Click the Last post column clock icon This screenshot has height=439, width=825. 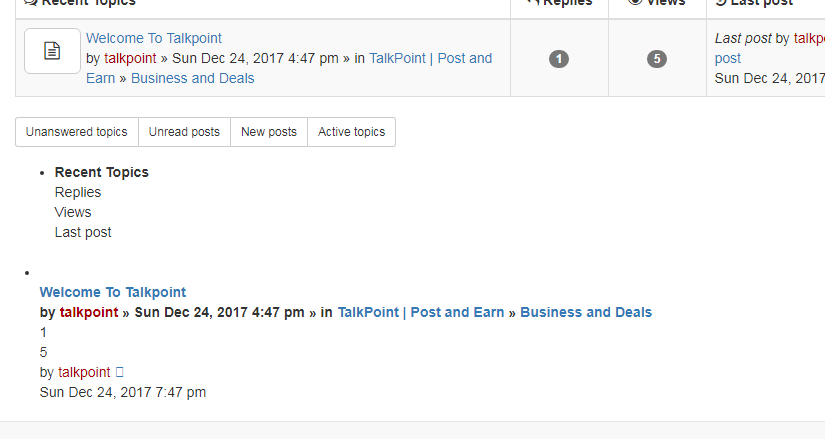[721, 2]
